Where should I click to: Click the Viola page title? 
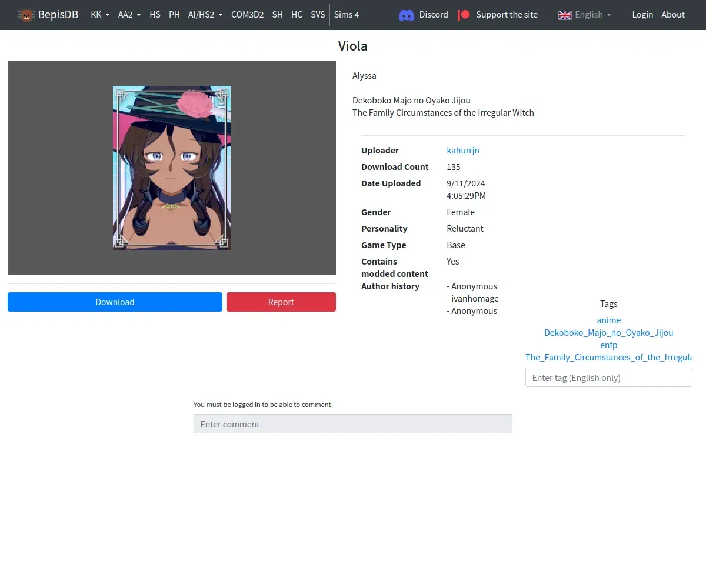353,46
